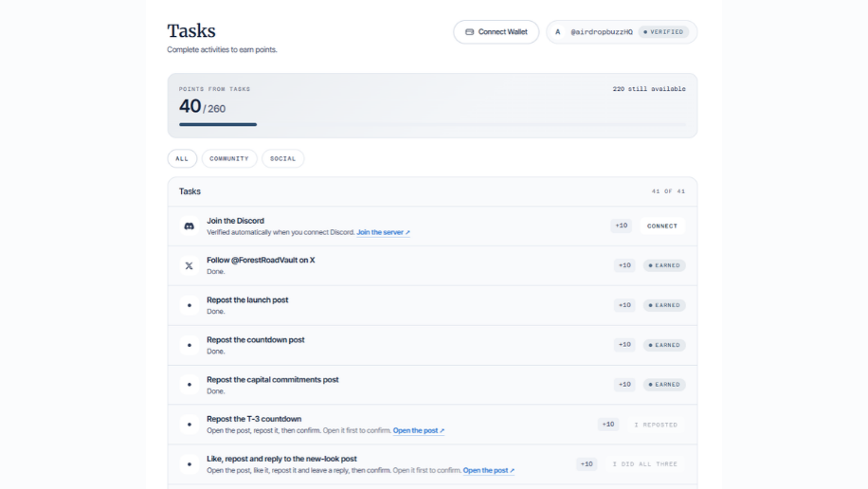Click the +10 points badge for Join the Discord
Screen dimensions: 868x489
(621, 226)
